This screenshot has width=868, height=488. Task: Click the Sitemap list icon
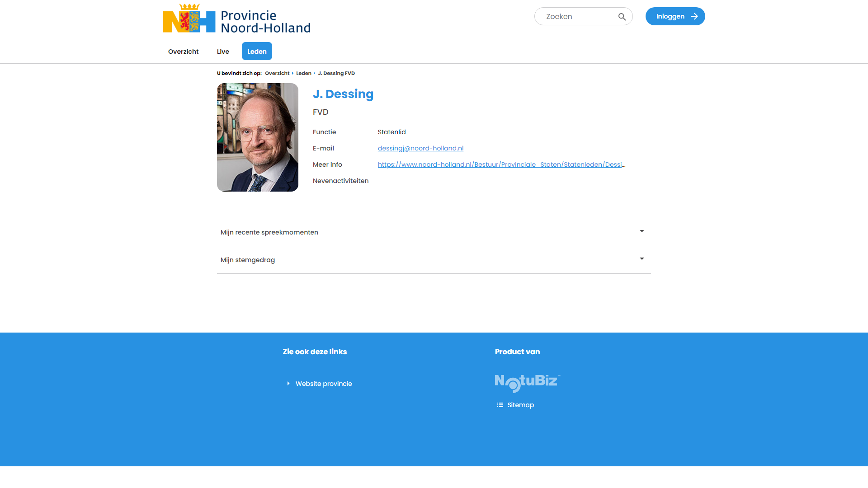(x=500, y=405)
